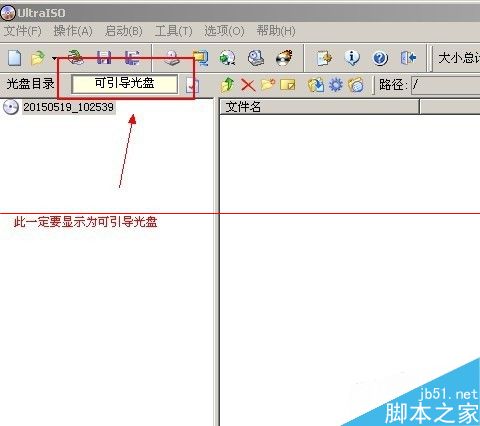Click the disc properties icon beside 可引导光盘
Screen dimensions: 480x426
(192, 85)
